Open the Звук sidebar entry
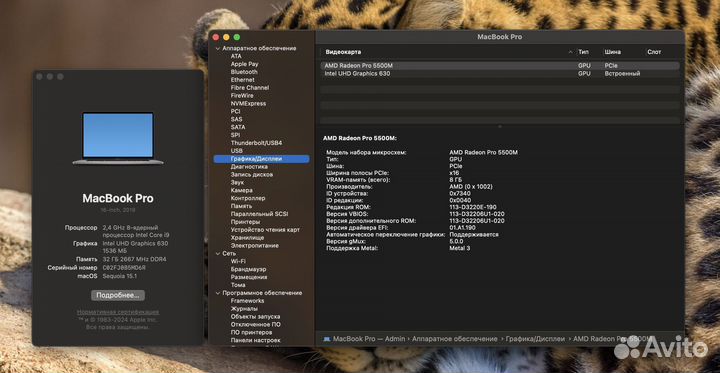 point(237,182)
